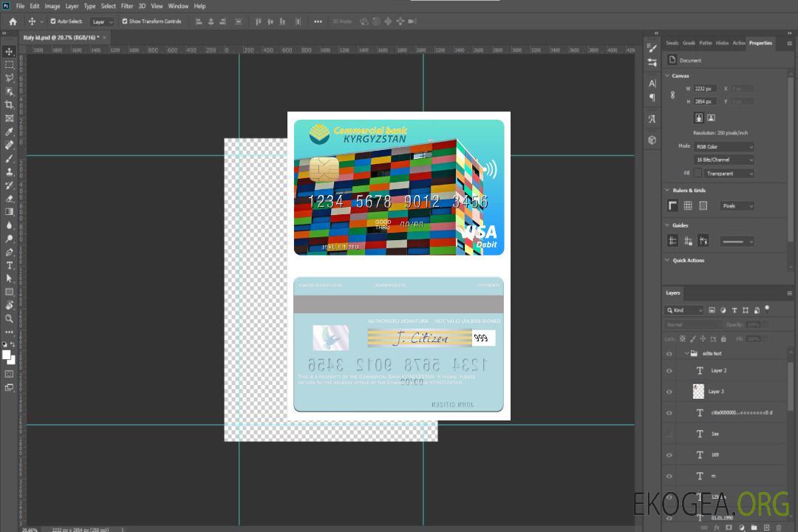The width and height of the screenshot is (798, 532).
Task: Toggle Quick Mask mode
Action: (9, 374)
